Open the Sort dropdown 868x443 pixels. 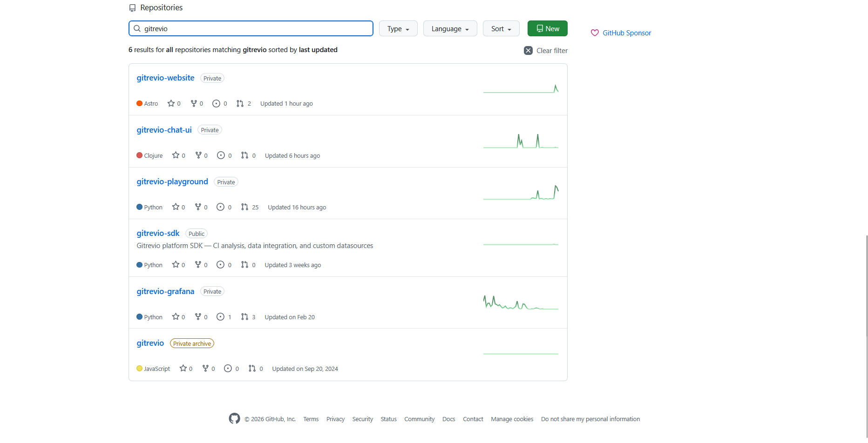501,28
